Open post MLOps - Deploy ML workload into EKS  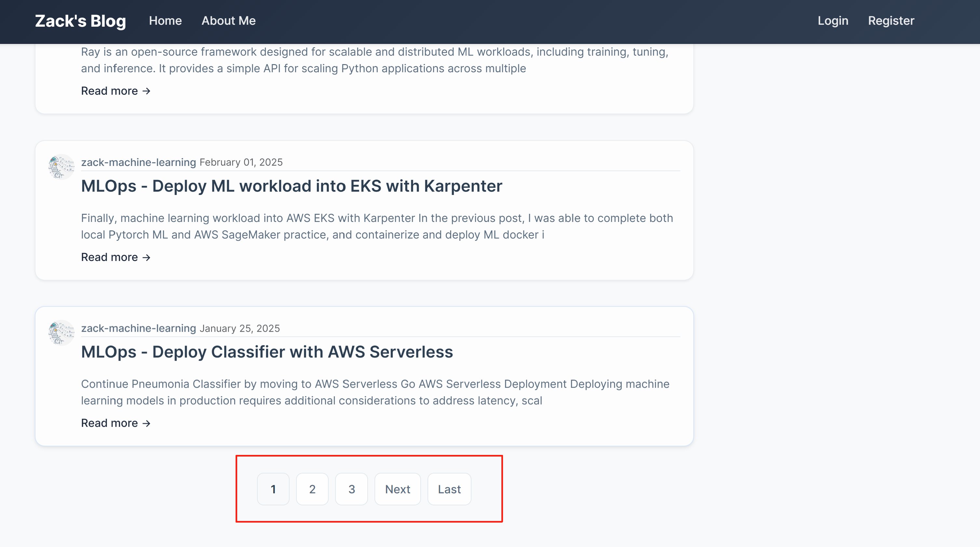pos(292,186)
